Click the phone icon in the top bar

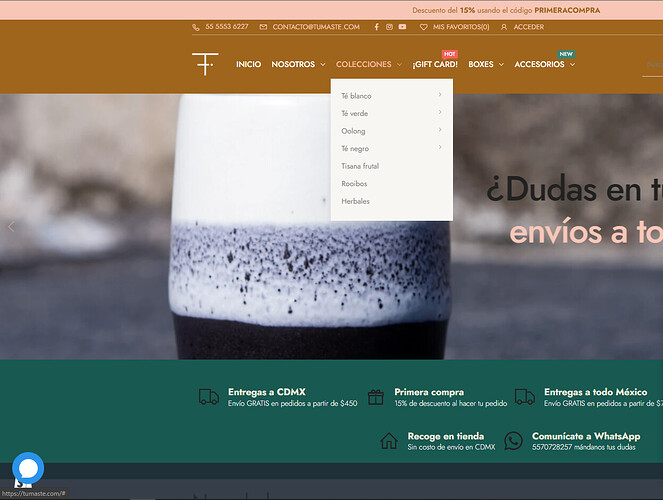[196, 27]
